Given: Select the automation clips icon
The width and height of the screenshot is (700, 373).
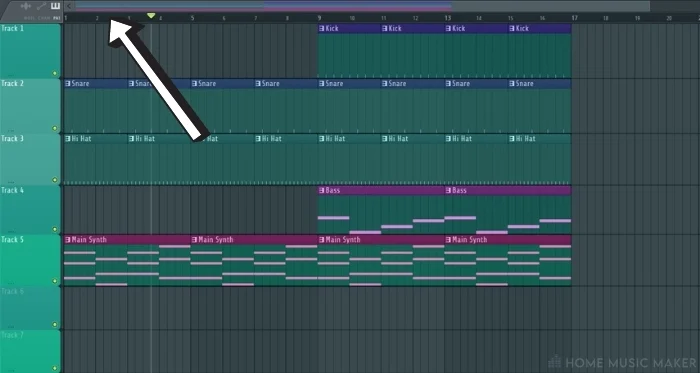Looking at the screenshot, I should coord(41,6).
